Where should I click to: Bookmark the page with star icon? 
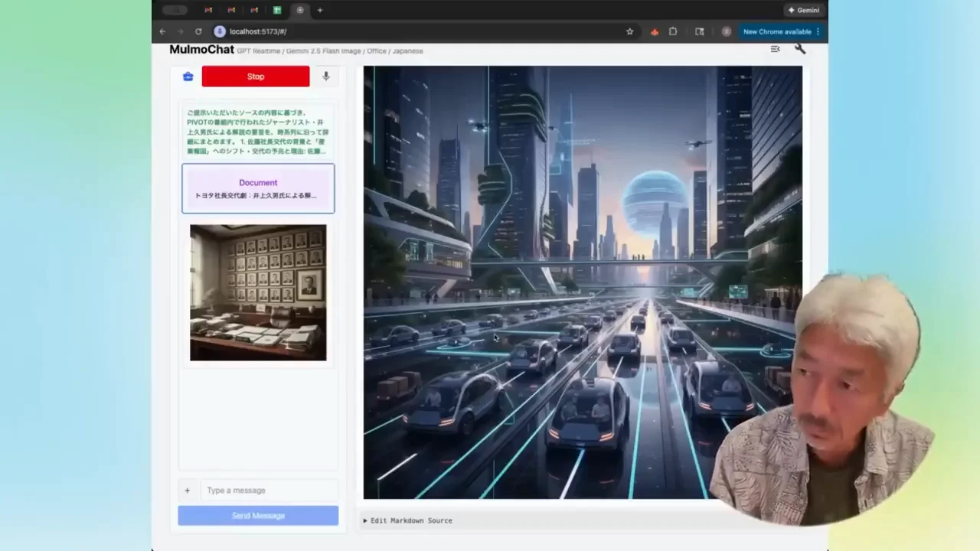point(630,31)
